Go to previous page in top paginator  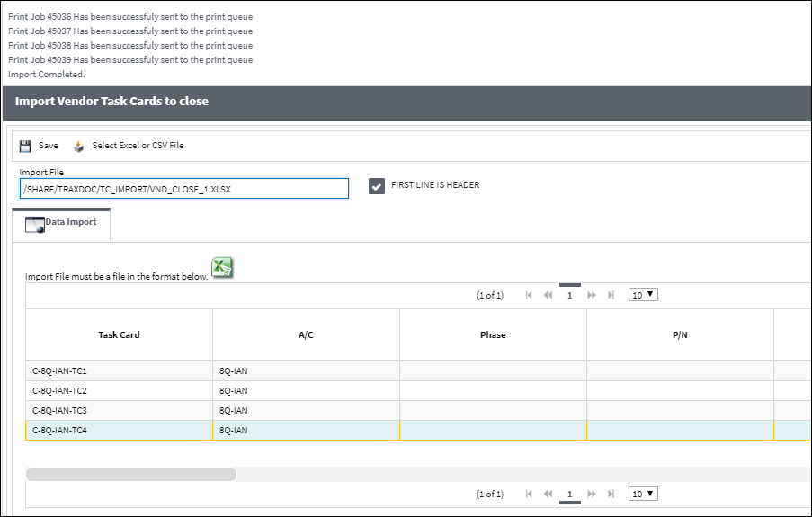[x=548, y=295]
